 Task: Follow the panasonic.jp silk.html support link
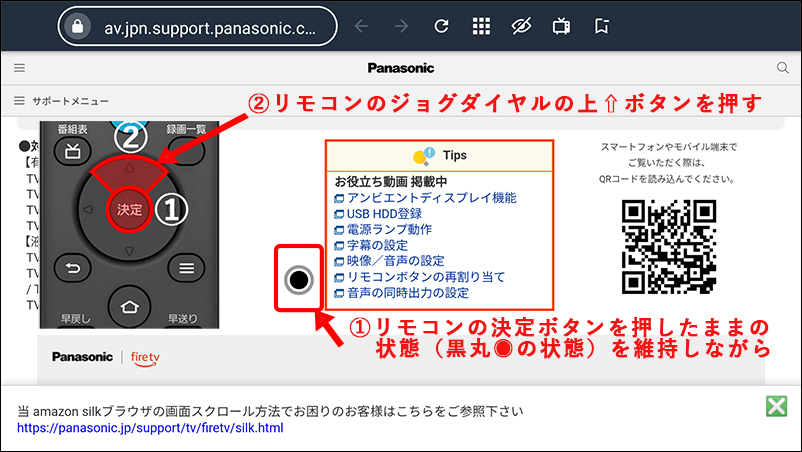coord(150,428)
